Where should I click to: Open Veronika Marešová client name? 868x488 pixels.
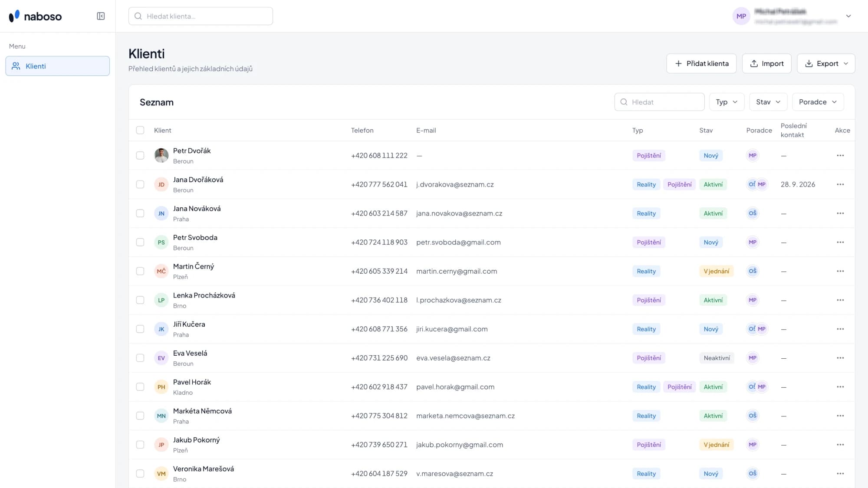click(204, 468)
